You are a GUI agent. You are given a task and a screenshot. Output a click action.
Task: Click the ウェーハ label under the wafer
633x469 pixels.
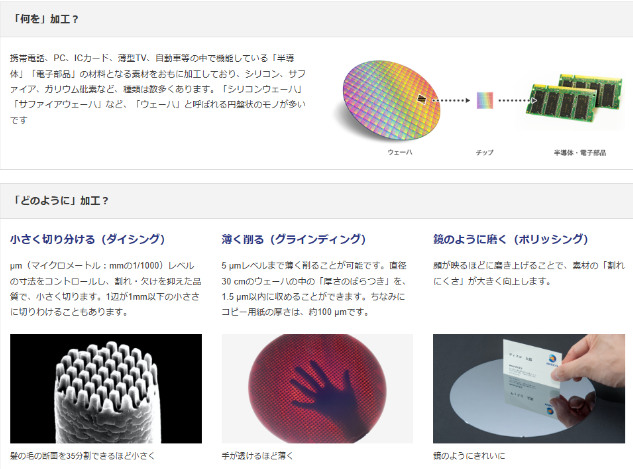(x=399, y=152)
